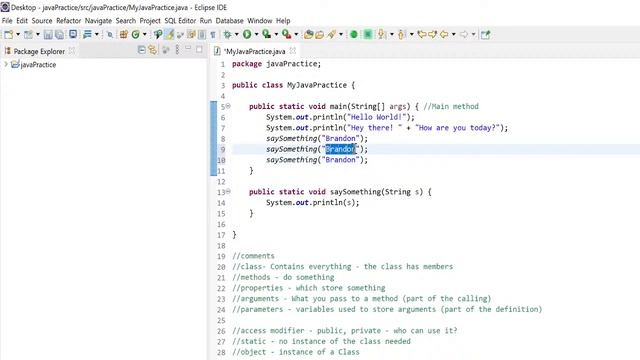This screenshot has width=640, height=360.
Task: Click the Save icon in toolbar
Action: pos(48,35)
